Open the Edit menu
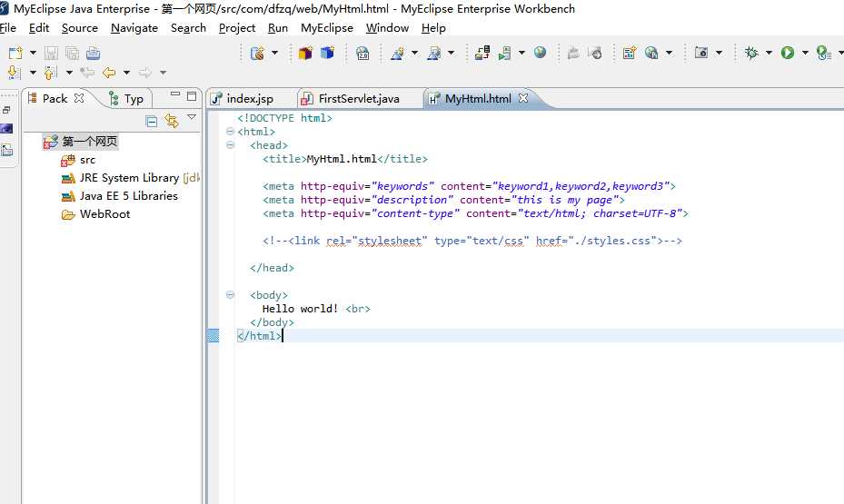Image resolution: width=844 pixels, height=504 pixels. click(39, 28)
